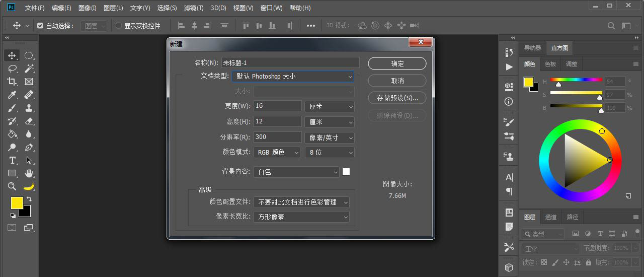Select the Hand tool
The width and height of the screenshot is (644, 277).
[29, 173]
